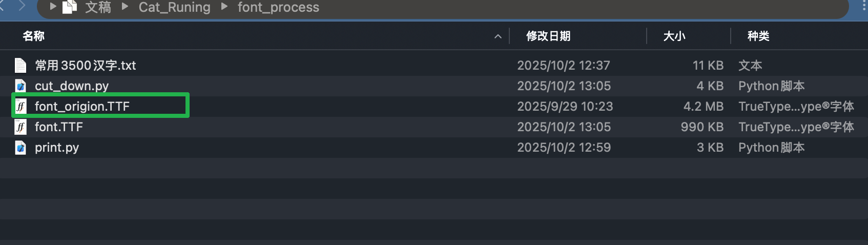
Task: Click the print.py Python file icon
Action: [x=20, y=148]
